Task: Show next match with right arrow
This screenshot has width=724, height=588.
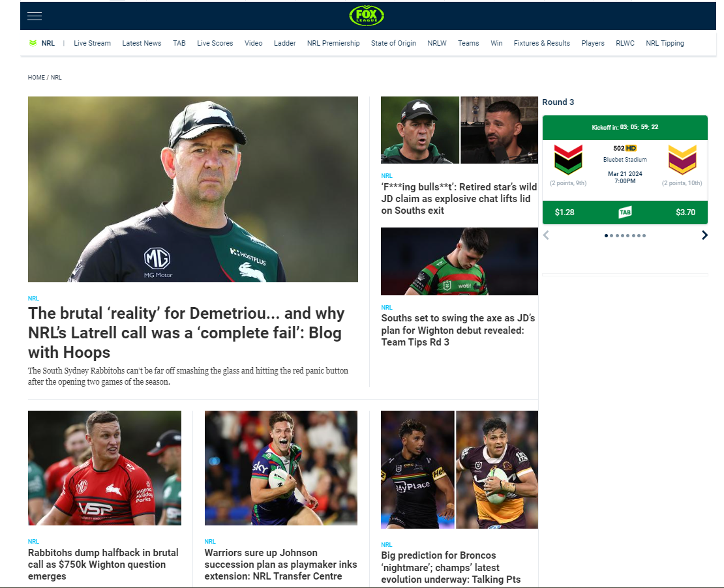Action: tap(704, 235)
